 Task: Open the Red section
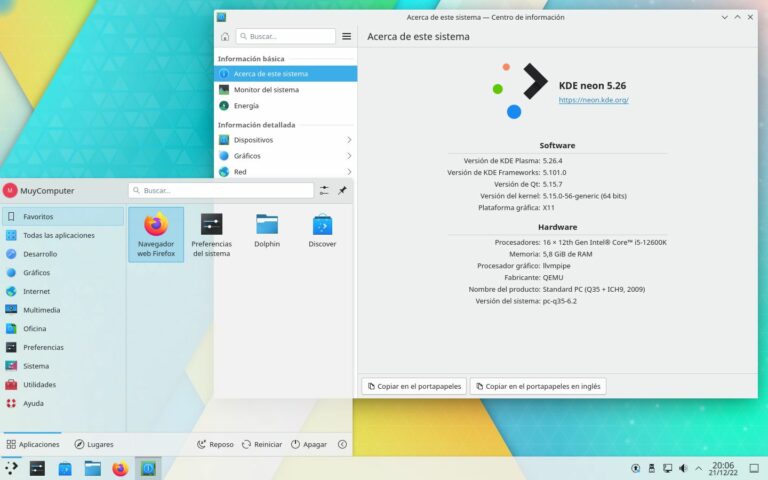coord(286,172)
